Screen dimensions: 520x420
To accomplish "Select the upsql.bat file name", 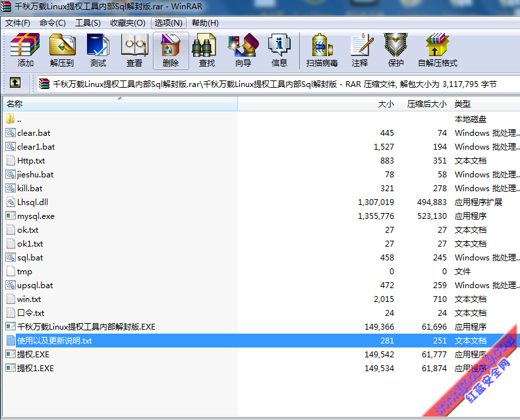I will (35, 285).
